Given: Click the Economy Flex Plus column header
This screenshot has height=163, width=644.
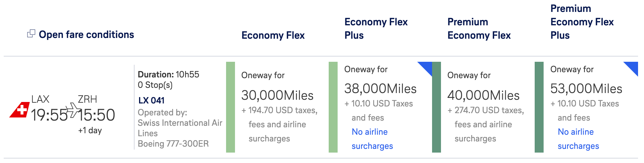Looking at the screenshot, I should click(376, 29).
